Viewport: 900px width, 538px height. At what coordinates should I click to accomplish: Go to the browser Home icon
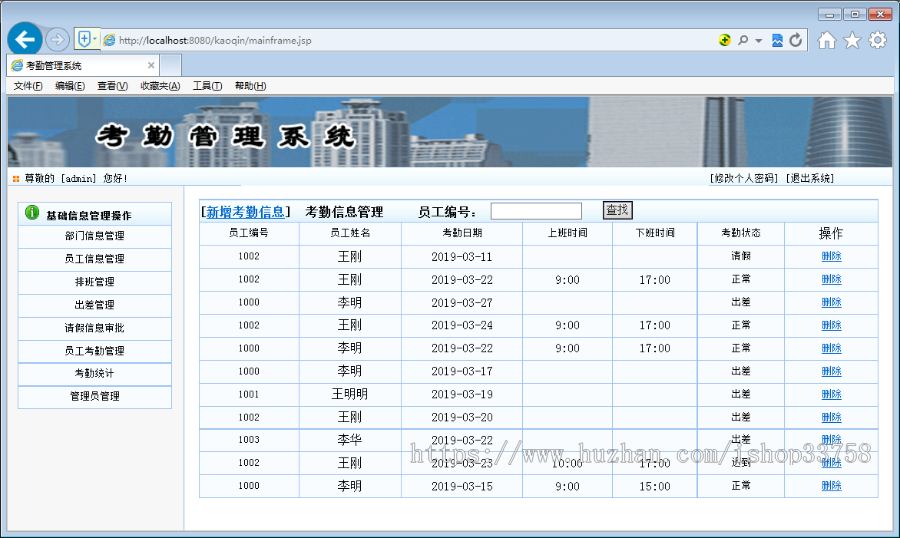827,40
